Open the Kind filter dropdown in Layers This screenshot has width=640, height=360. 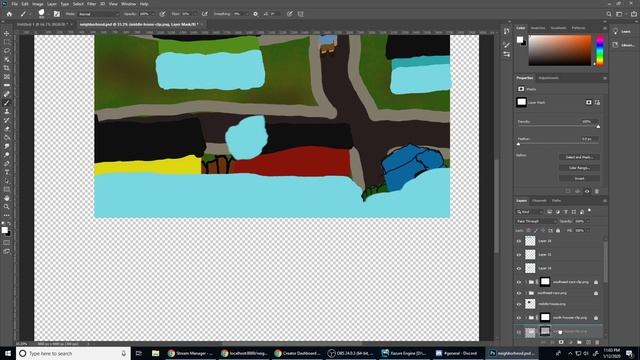click(x=530, y=212)
